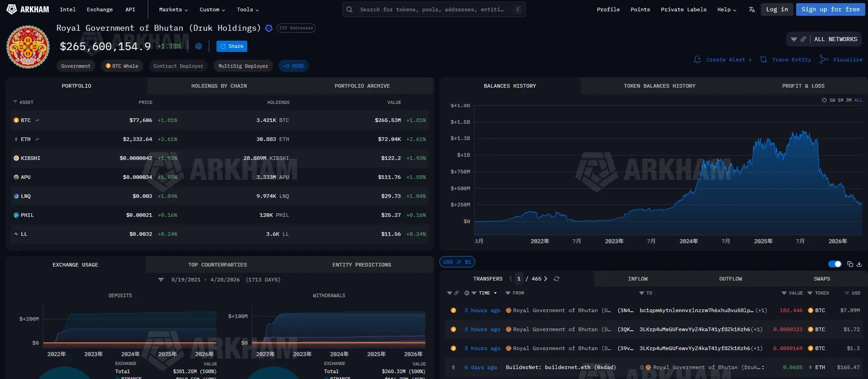This screenshot has width=868, height=379.
Task: Go to next transfers page
Action: (546, 279)
